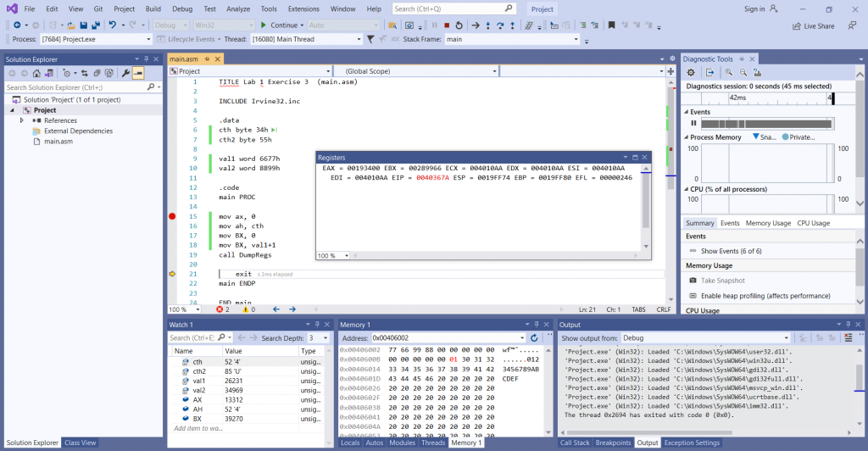
Task: Refresh the Memory 1 address view
Action: pyautogui.click(x=534, y=337)
